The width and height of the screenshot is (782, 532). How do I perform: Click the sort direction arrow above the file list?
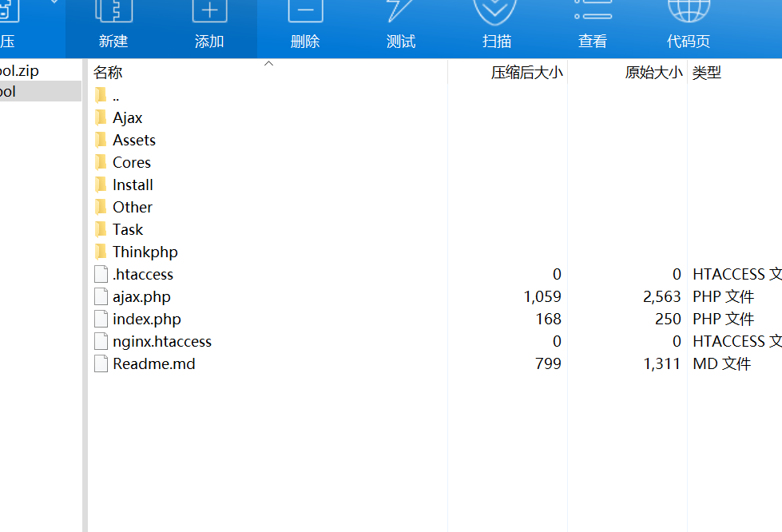(x=268, y=62)
